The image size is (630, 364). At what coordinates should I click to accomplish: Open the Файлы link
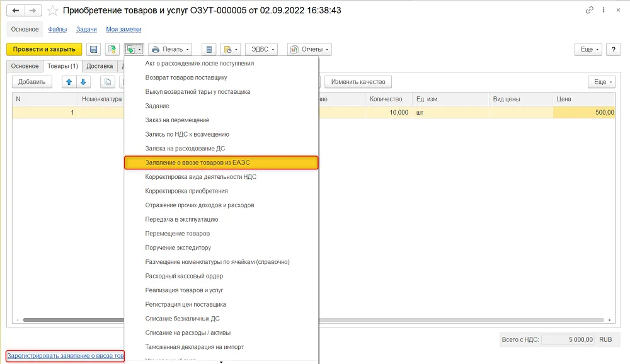57,30
